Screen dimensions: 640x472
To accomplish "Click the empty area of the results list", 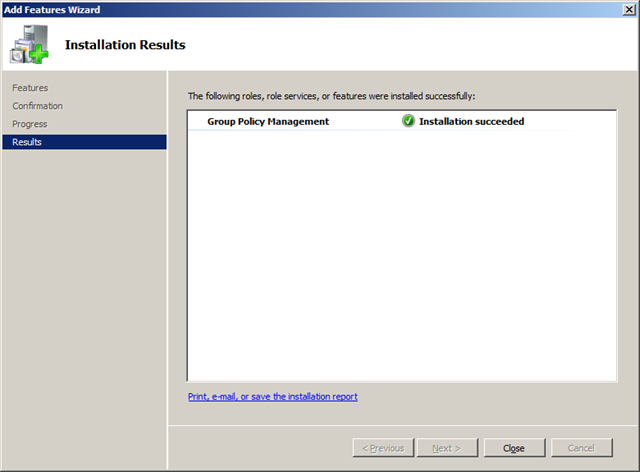I will click(400, 260).
